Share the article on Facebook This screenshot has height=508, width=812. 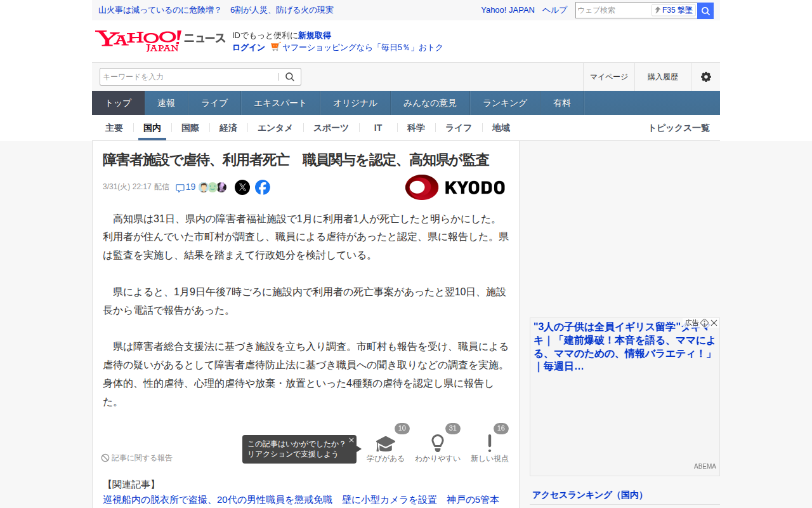pos(263,187)
